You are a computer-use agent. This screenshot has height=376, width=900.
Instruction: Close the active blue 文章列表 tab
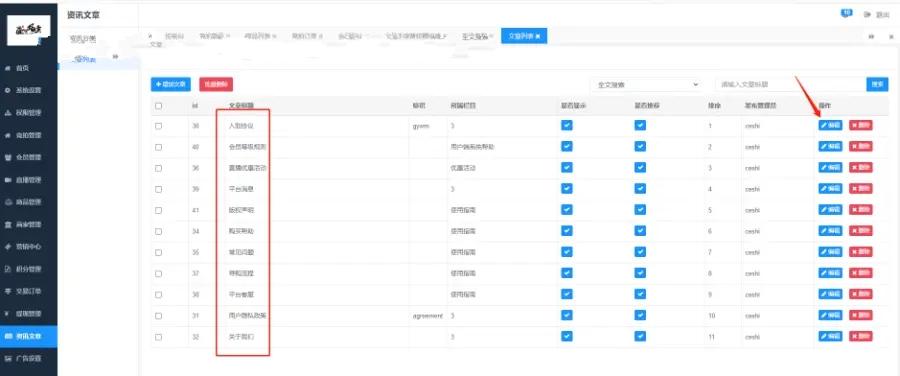pos(538,36)
